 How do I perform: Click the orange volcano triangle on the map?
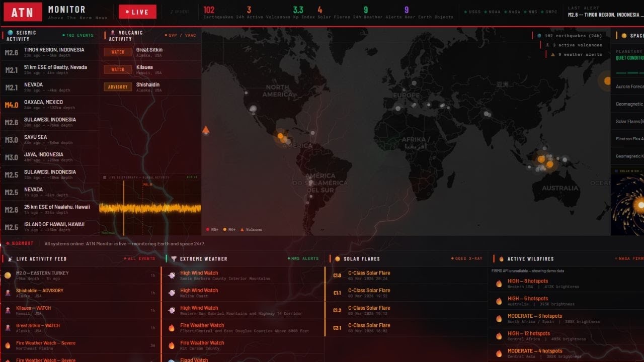pos(206,130)
